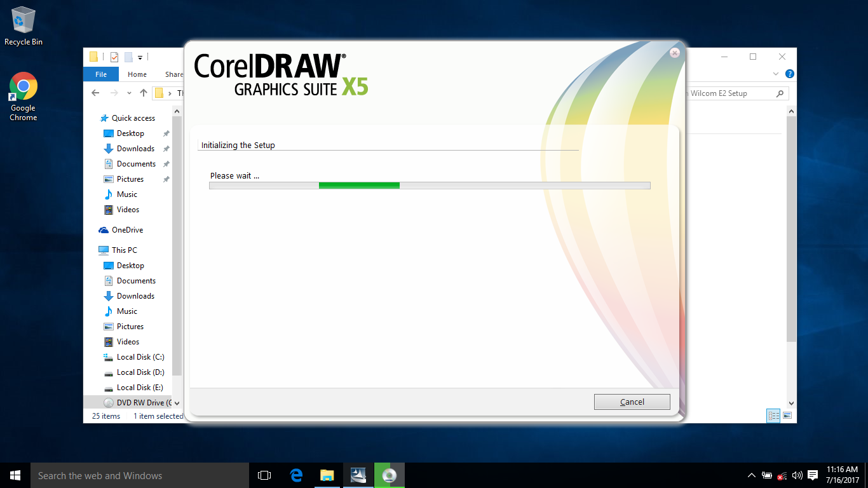Screen dimensions: 868x488
Task: Click Explorer vertical scrollbar down arrow
Action: tap(791, 403)
